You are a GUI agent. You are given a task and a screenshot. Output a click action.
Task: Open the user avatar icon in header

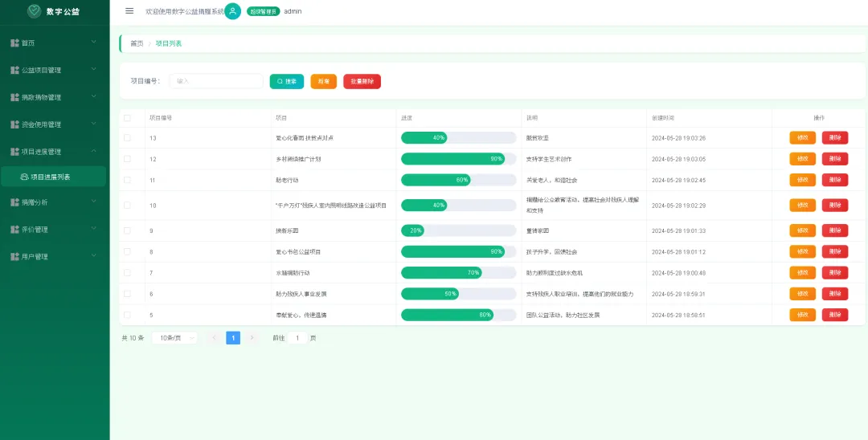tap(232, 11)
